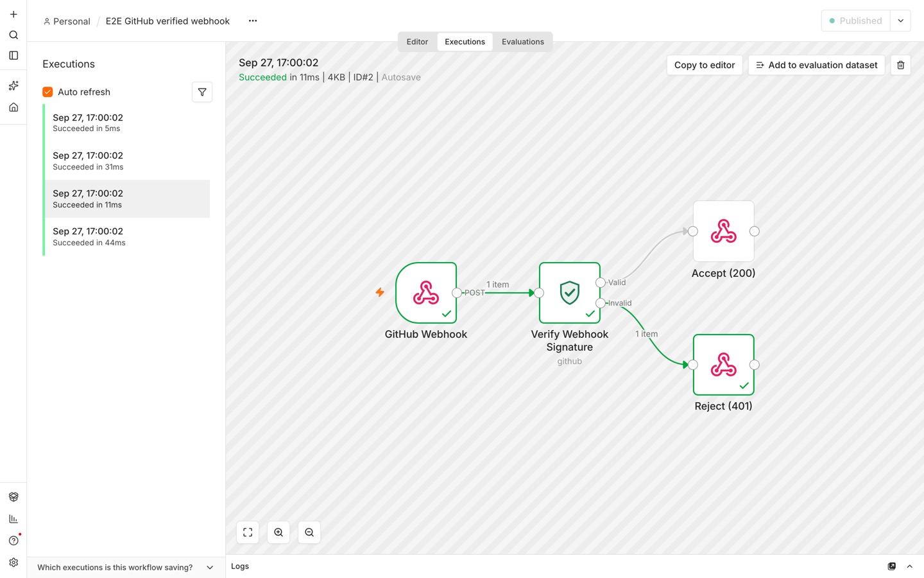Select the Accept (200) node
Screen dimensions: 924x578
click(724, 231)
